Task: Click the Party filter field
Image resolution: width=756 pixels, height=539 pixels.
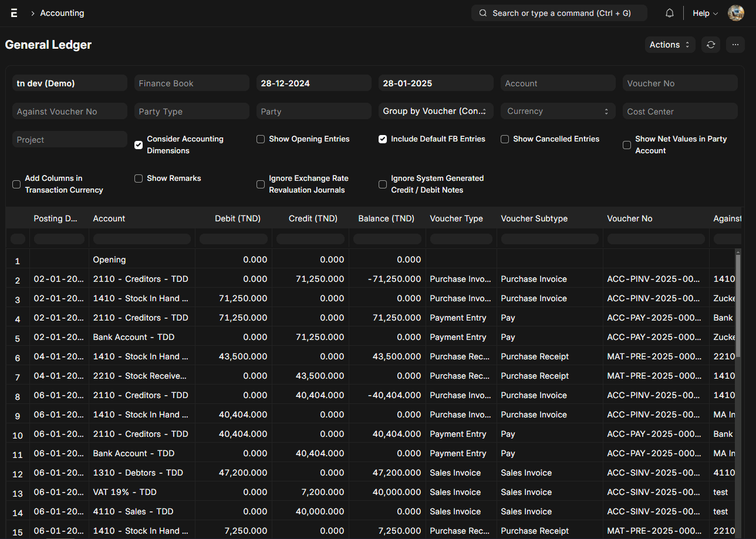Action: 314,111
